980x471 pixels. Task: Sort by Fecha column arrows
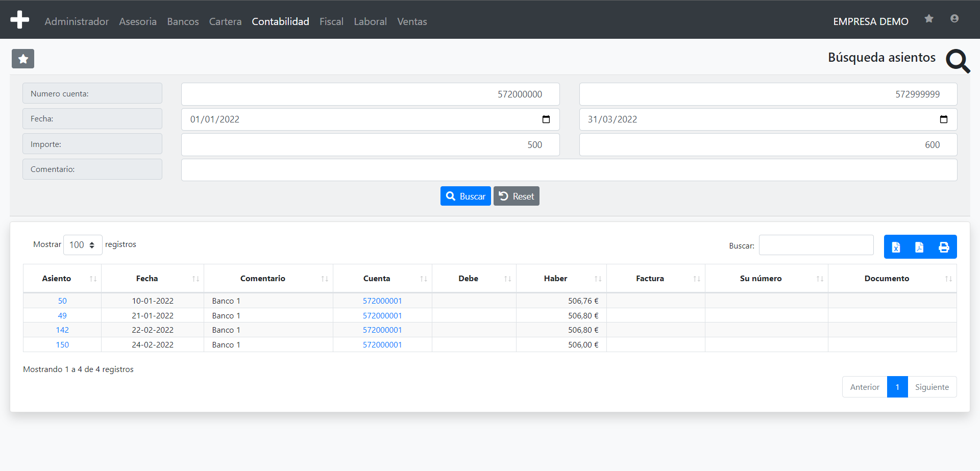click(195, 279)
